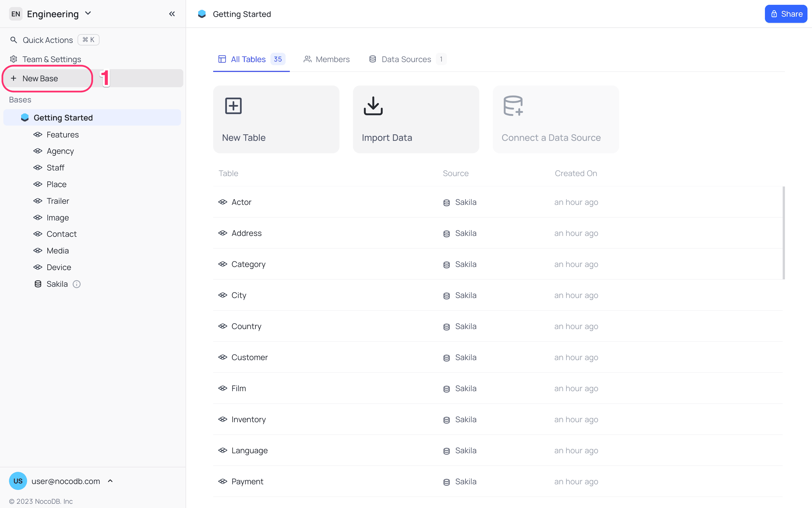Viewport: 812px width, 508px height.
Task: Click the EN workspace badge
Action: tap(16, 14)
